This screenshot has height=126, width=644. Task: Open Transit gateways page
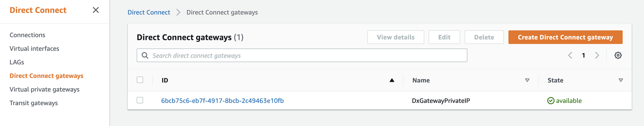34,103
